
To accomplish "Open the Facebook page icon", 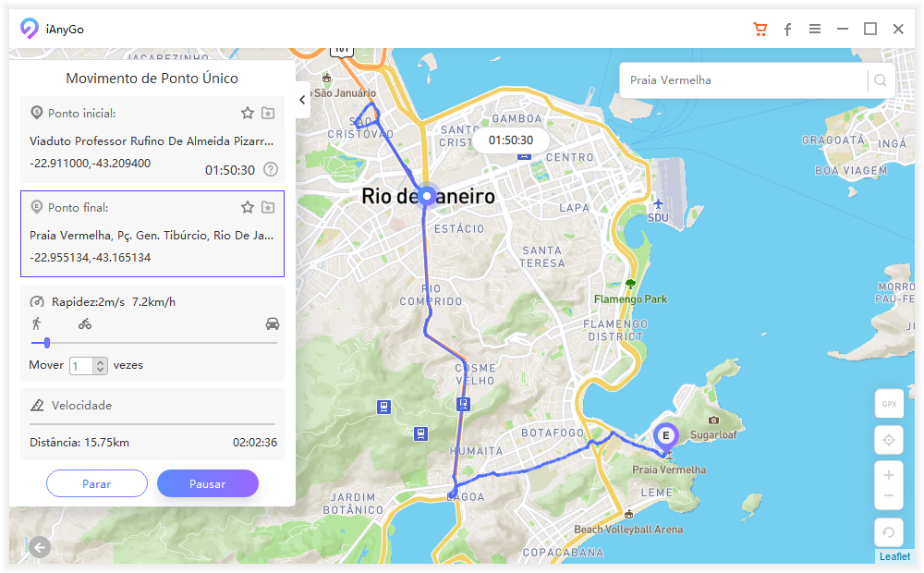I will [787, 30].
